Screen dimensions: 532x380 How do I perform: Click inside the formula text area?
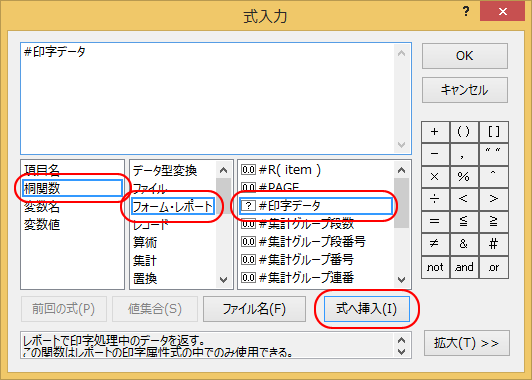point(207,98)
